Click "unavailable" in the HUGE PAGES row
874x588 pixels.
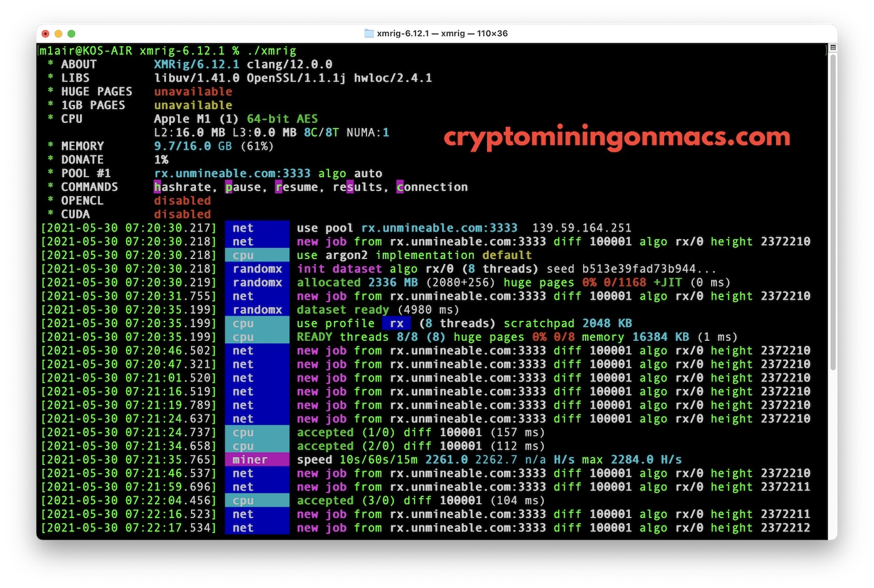point(193,92)
